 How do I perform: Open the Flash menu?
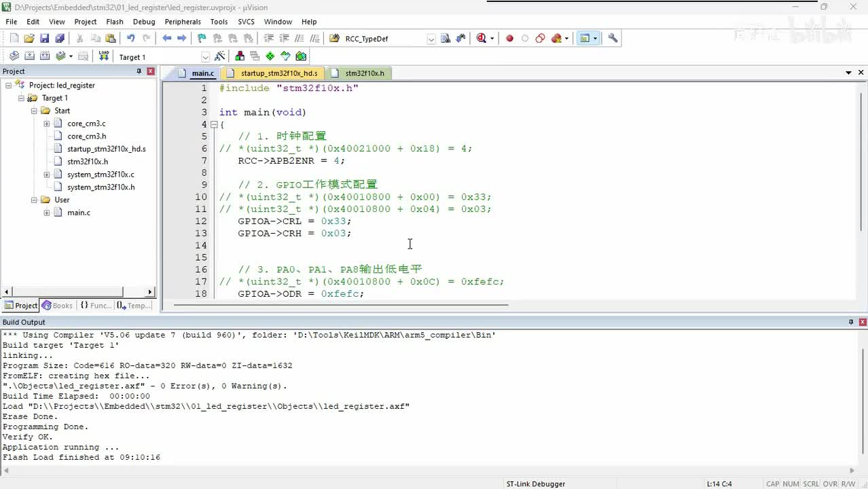[115, 22]
